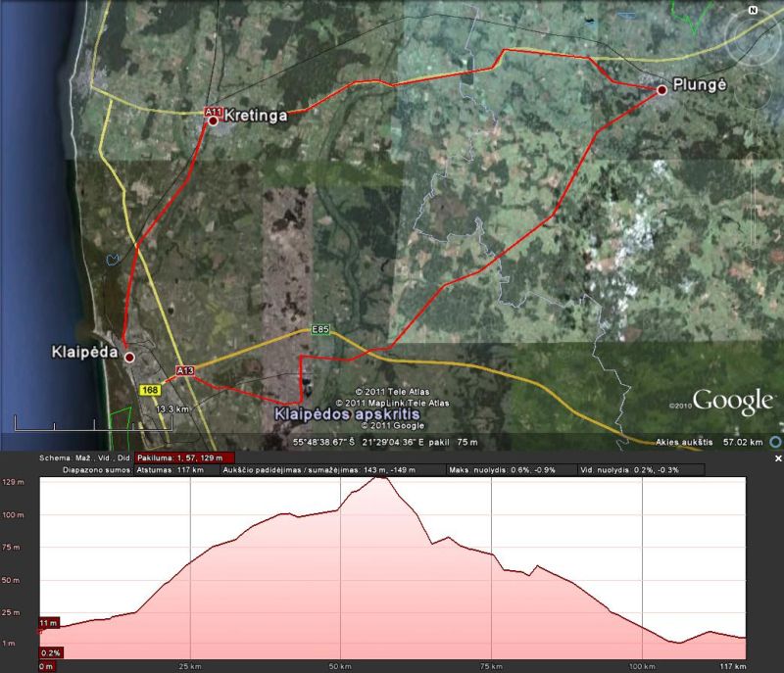This screenshot has height=673, width=784.
Task: Click the A11 road shield
Action: coord(213,112)
